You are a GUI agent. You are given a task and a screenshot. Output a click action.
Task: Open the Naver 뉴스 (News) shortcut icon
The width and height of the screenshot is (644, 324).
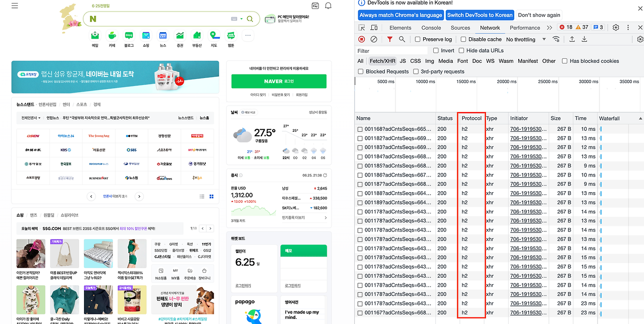coord(163,35)
